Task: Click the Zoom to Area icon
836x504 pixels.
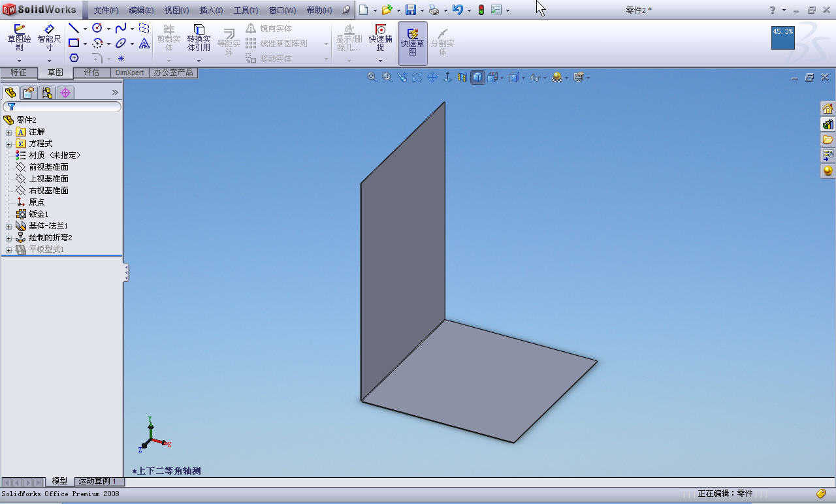Action: point(387,77)
